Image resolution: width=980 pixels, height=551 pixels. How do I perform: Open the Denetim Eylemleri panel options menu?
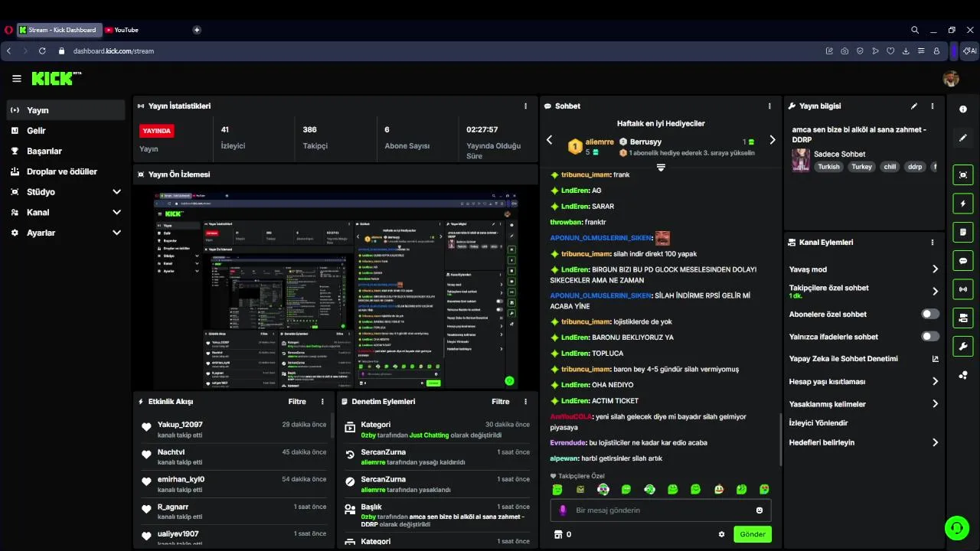[x=525, y=402]
